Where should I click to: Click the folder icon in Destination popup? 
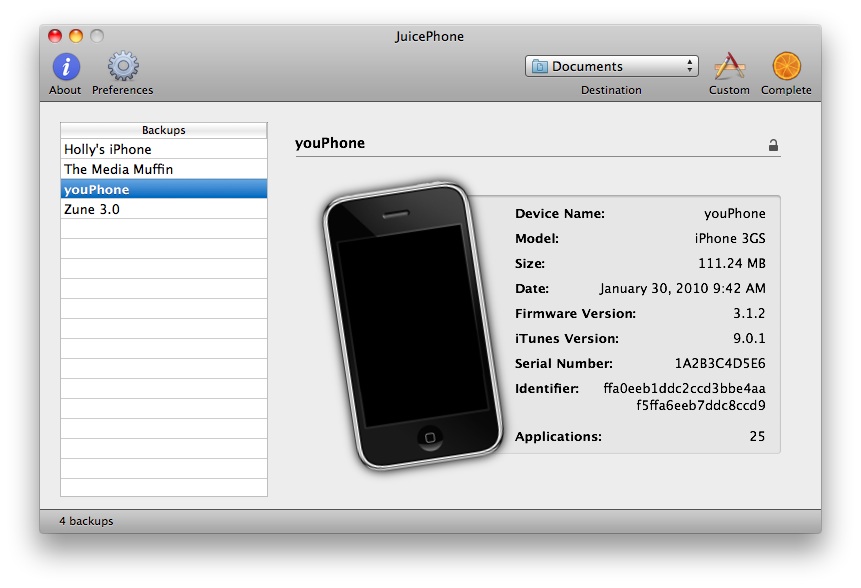[x=540, y=66]
